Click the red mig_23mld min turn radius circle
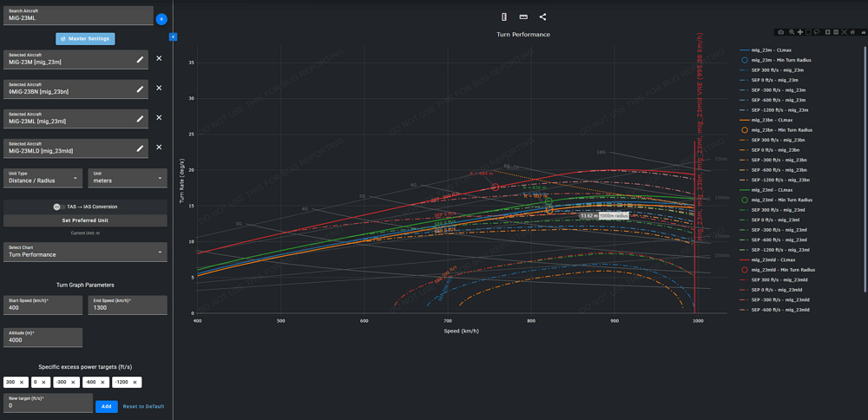 coord(496,187)
